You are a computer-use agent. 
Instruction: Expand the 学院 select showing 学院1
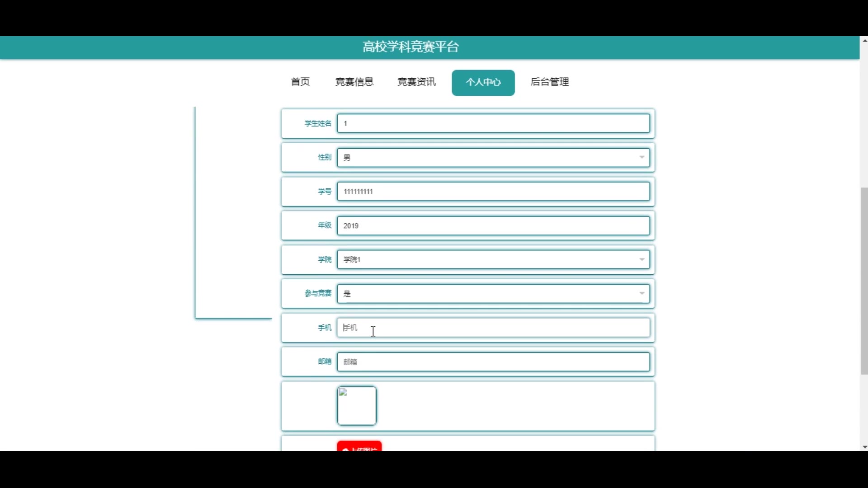pos(488,259)
